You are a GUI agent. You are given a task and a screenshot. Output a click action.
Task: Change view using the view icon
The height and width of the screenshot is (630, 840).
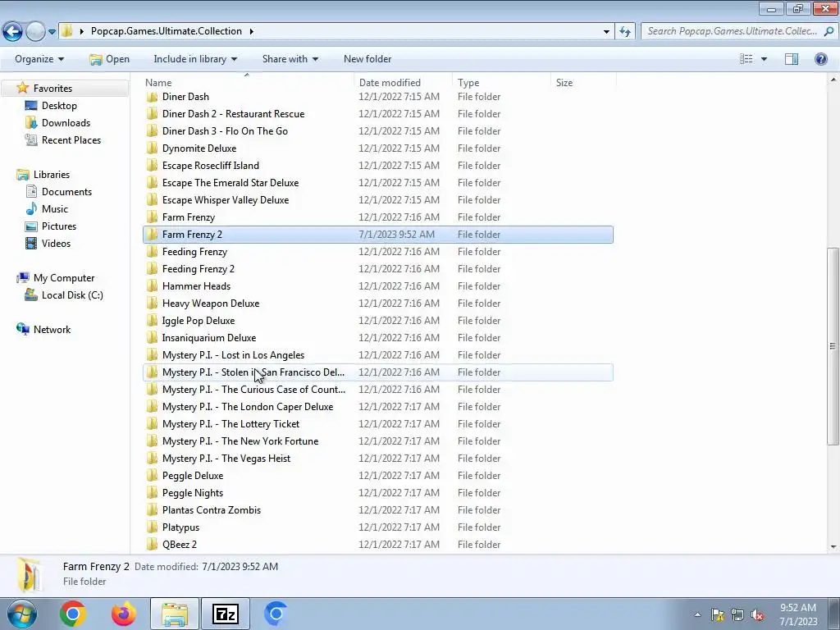pos(746,59)
